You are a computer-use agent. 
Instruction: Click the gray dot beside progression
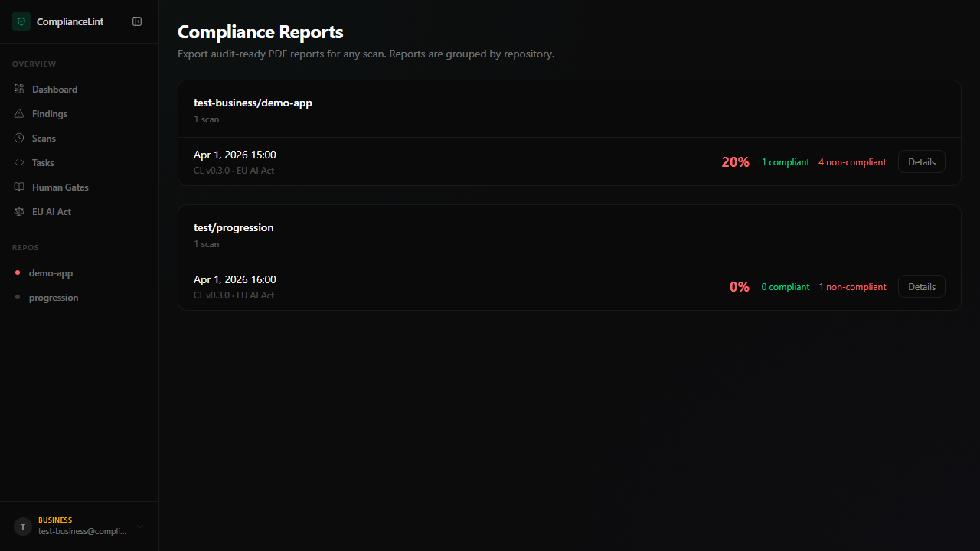coord(18,298)
